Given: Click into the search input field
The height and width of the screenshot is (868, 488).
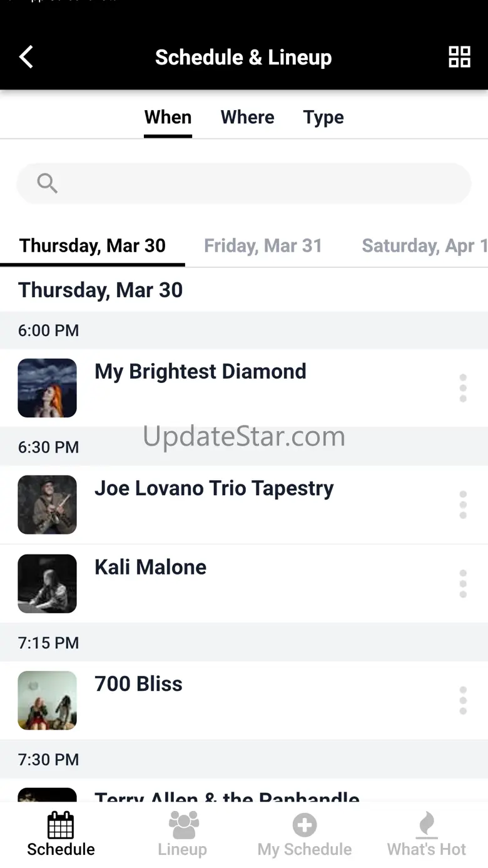Looking at the screenshot, I should 244,183.
